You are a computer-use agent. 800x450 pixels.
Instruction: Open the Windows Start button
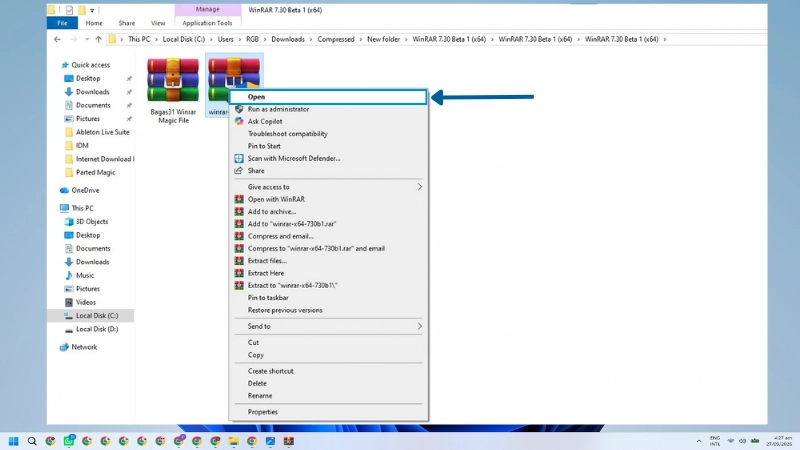click(14, 441)
